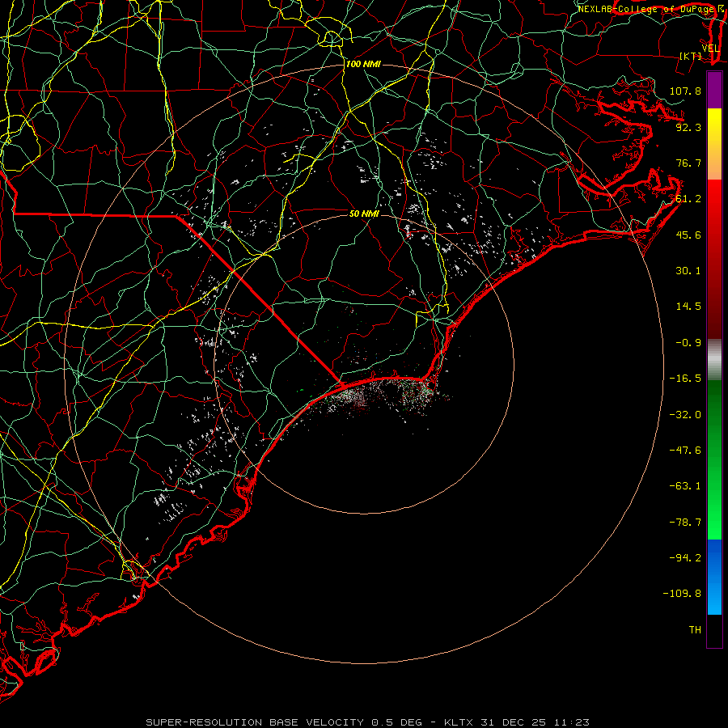This screenshot has height=728, width=728.
Task: Click the TH threshold label
Action: point(695,630)
